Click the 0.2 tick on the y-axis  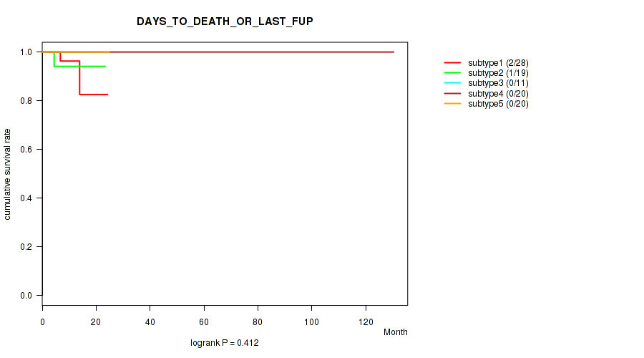(x=26, y=247)
